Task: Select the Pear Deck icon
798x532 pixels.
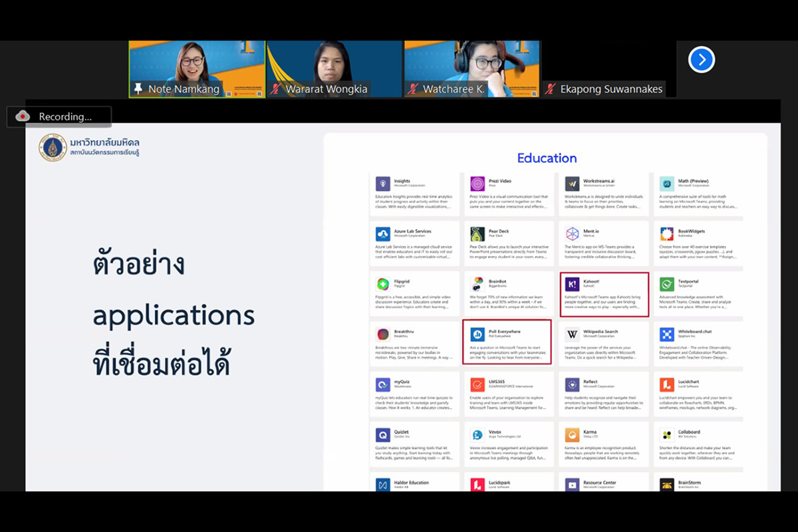Action: click(477, 234)
